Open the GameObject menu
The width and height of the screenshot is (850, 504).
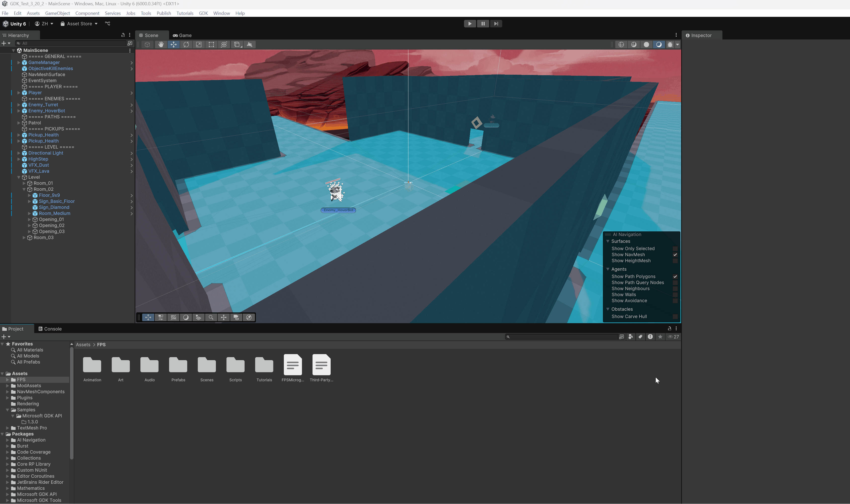click(x=57, y=13)
